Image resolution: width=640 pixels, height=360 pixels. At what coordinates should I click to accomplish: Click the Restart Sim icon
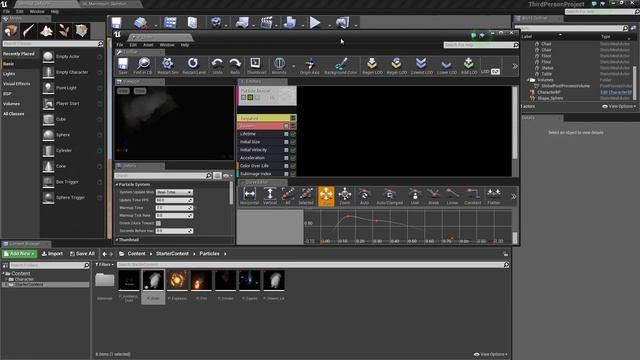point(167,64)
